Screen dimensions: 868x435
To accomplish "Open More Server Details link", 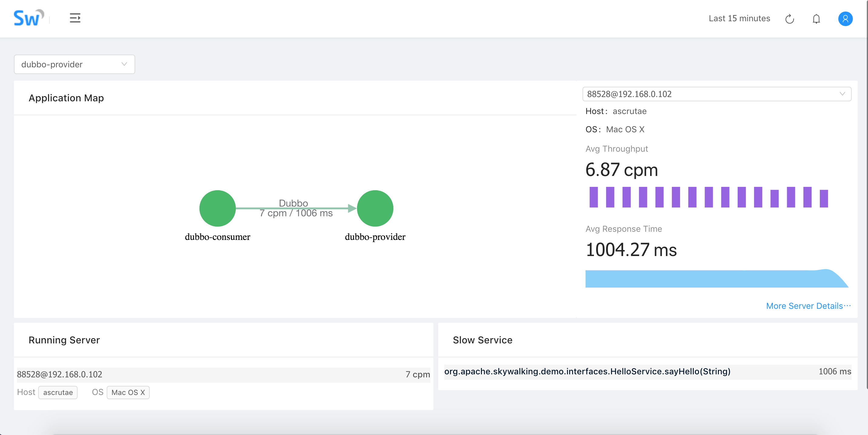I will [808, 305].
